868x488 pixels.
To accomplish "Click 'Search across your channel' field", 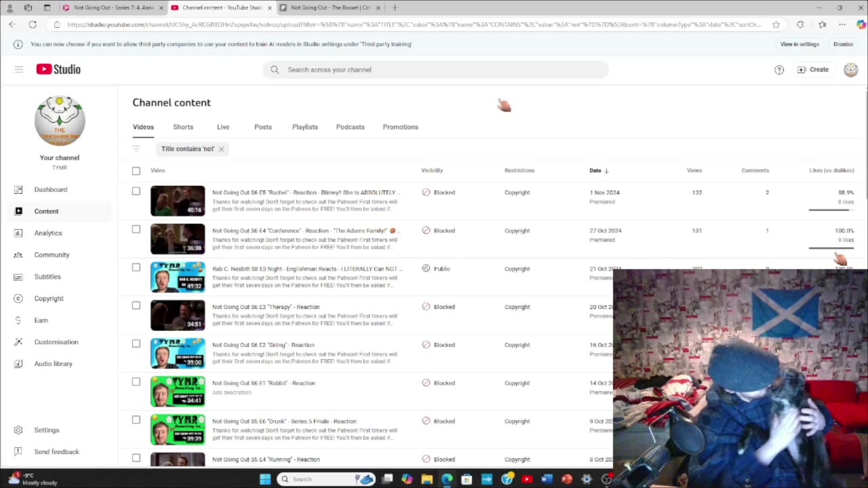I will click(435, 70).
